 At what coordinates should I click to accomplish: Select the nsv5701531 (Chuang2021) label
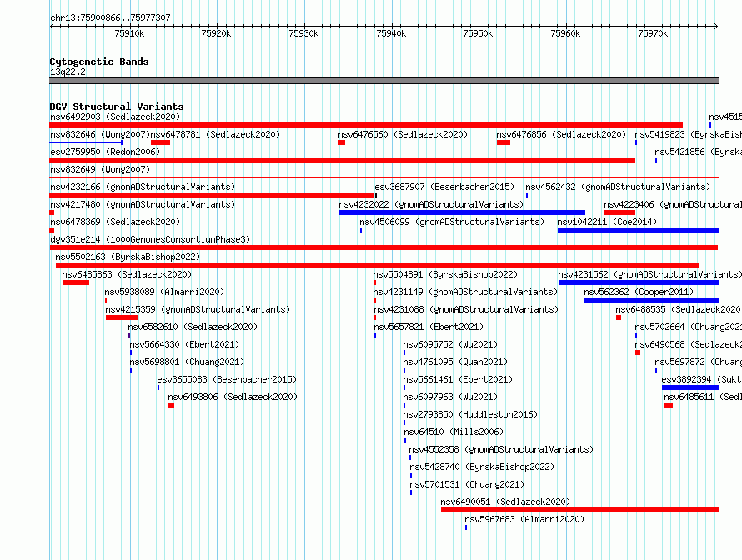[x=467, y=484]
